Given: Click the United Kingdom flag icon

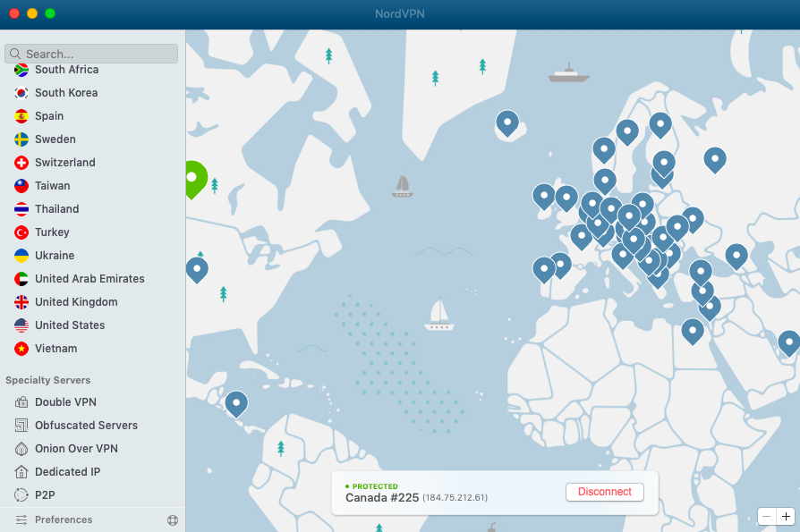Looking at the screenshot, I should click(x=21, y=302).
